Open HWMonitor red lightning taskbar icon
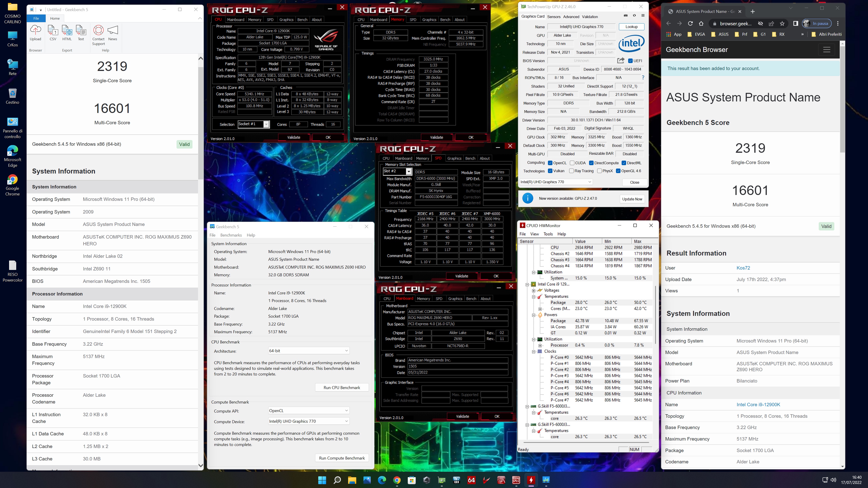Viewport: 868px width, 488px height. click(x=531, y=480)
